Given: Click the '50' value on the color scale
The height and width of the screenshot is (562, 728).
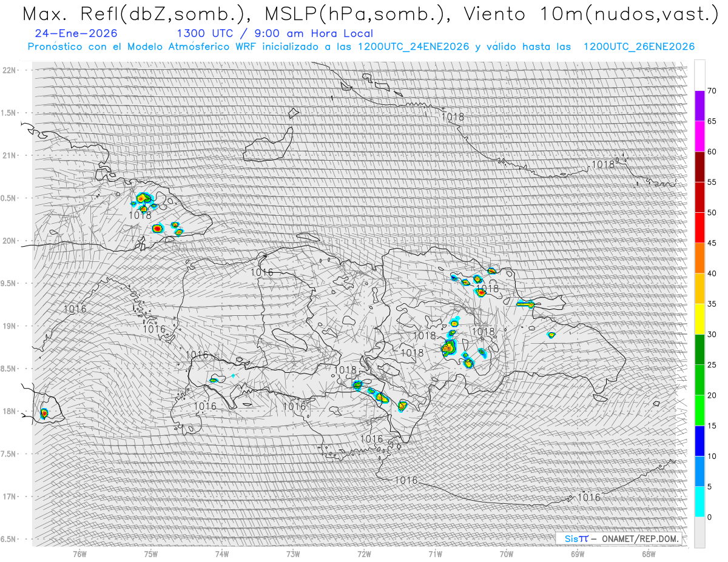Looking at the screenshot, I should tap(712, 213).
